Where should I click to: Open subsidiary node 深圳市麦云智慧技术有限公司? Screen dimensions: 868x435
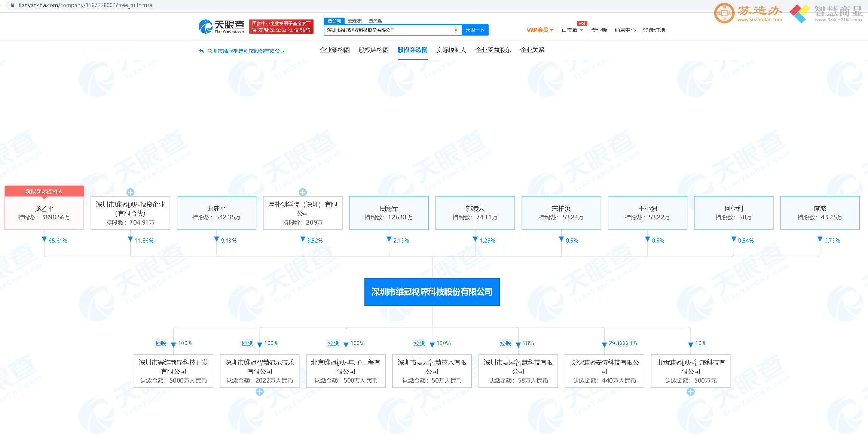tap(432, 371)
